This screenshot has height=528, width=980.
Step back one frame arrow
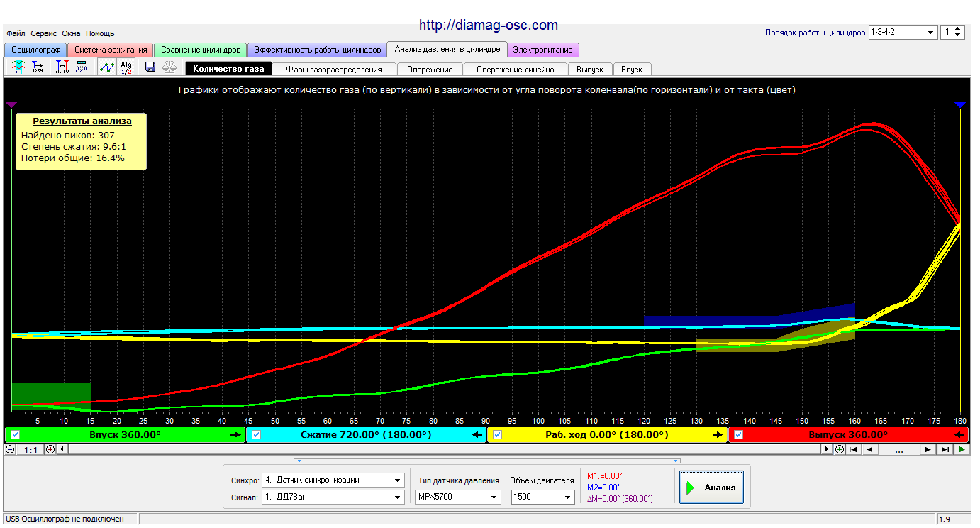pos(870,449)
